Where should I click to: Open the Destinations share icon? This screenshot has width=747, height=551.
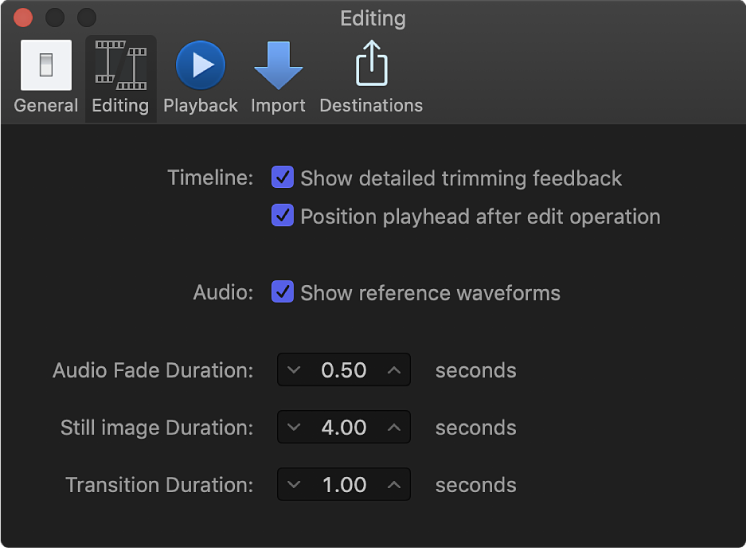(x=371, y=66)
